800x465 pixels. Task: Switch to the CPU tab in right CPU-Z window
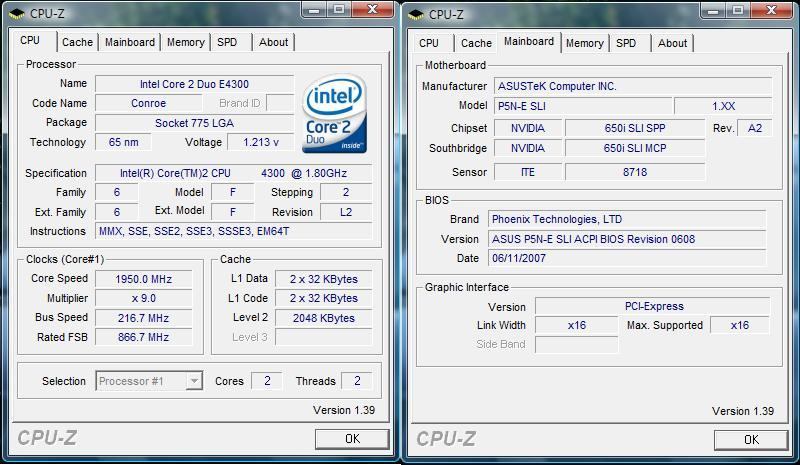coord(429,43)
